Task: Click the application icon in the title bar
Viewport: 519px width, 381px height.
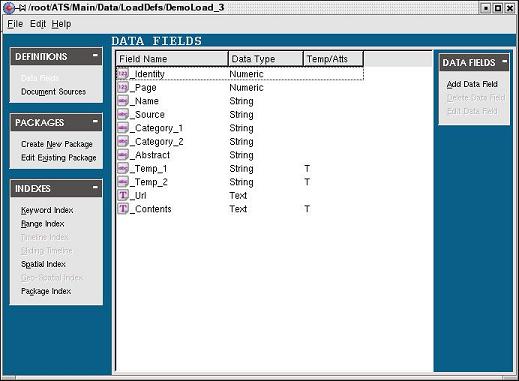Action: click(9, 8)
